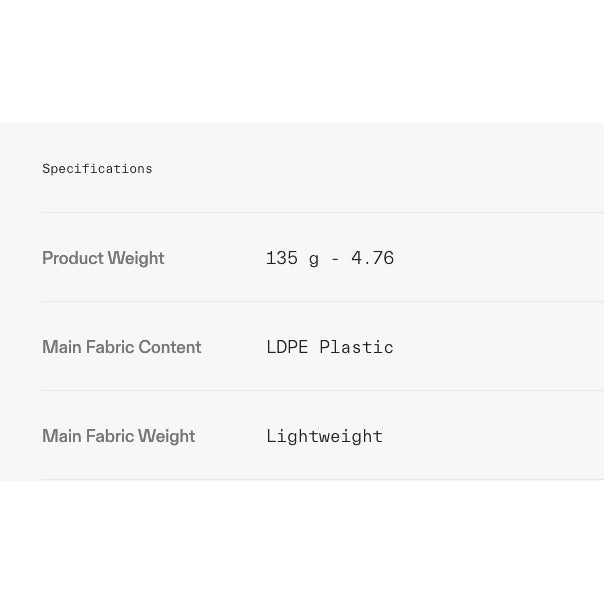Viewport: 604px width, 604px height.
Task: Click the word "Content" in the fabric label
Action: (170, 347)
